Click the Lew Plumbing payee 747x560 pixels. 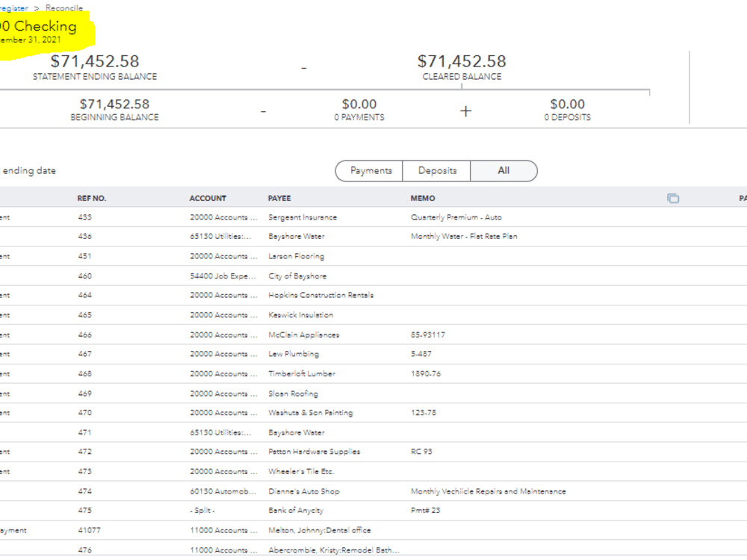294,354
